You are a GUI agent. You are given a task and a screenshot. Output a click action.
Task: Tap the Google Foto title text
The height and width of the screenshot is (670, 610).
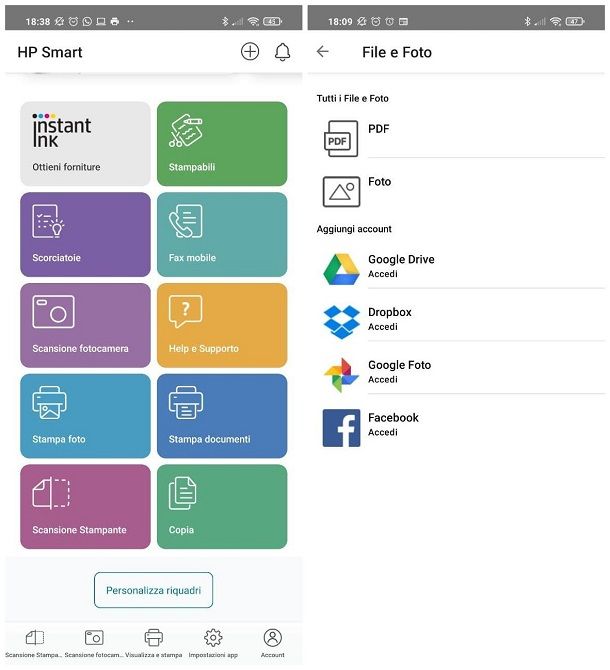click(x=399, y=365)
